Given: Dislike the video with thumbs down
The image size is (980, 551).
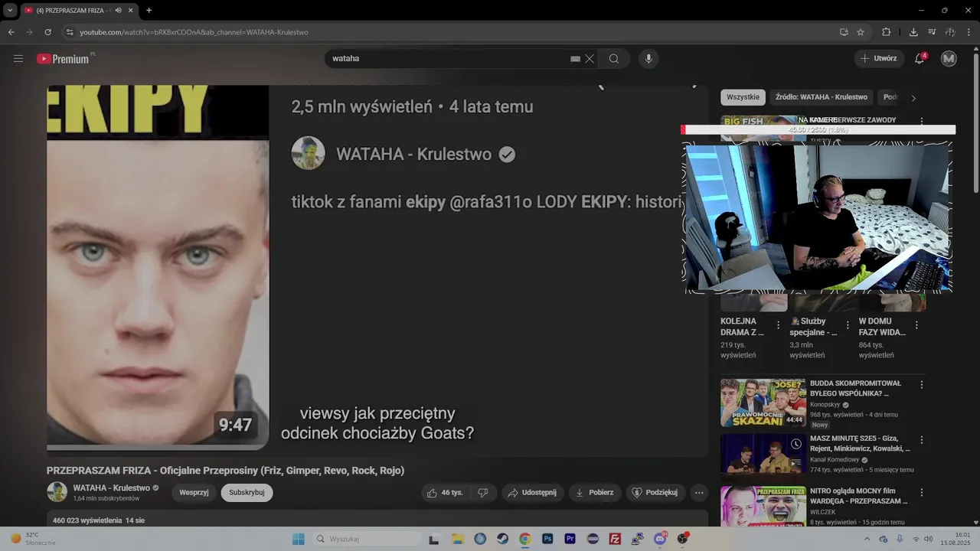Looking at the screenshot, I should (x=483, y=492).
